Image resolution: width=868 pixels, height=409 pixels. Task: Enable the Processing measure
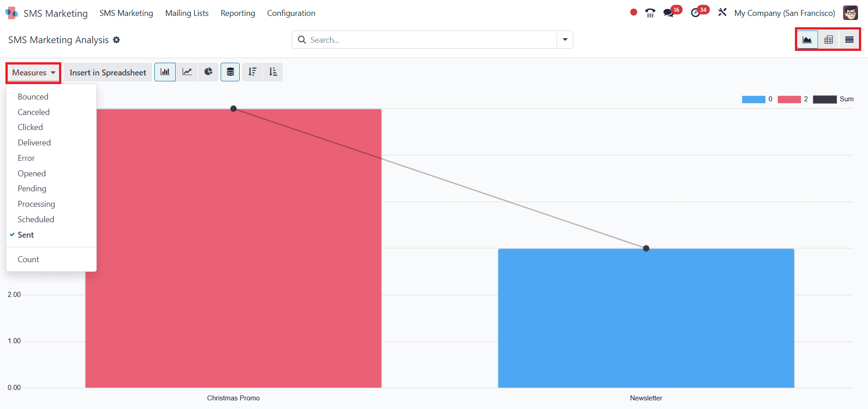[x=51, y=204]
